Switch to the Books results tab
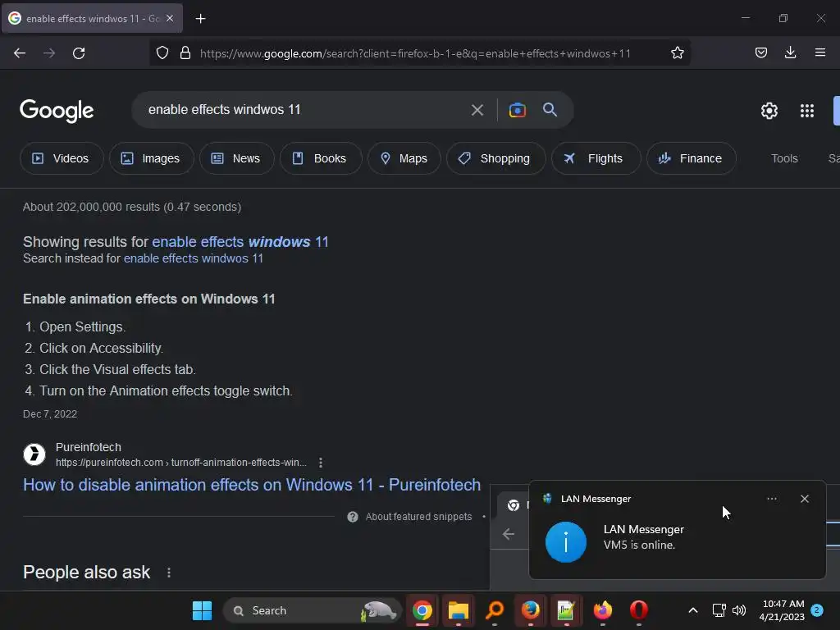This screenshot has height=630, width=840. click(321, 158)
